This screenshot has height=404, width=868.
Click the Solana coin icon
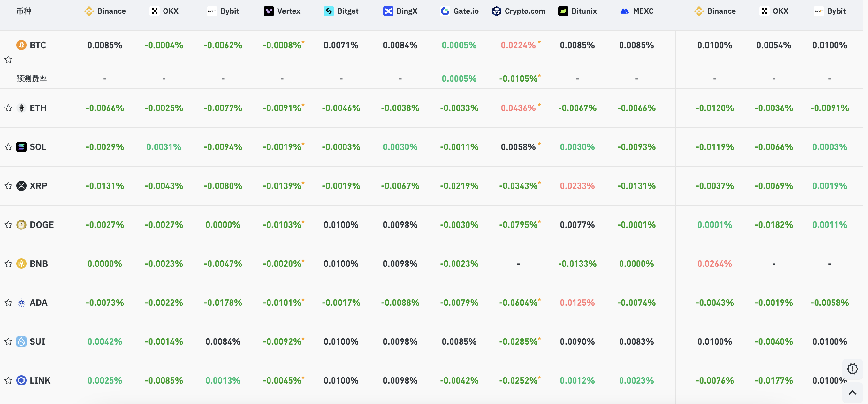[x=21, y=147]
